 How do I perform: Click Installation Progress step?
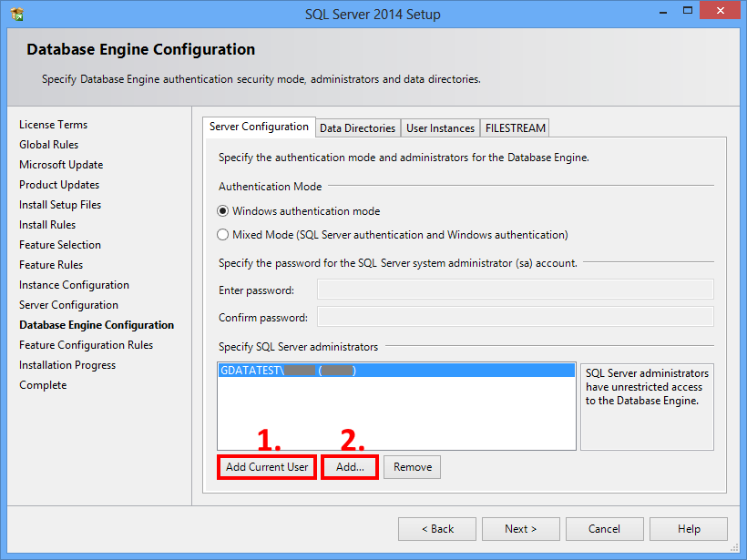[67, 365]
